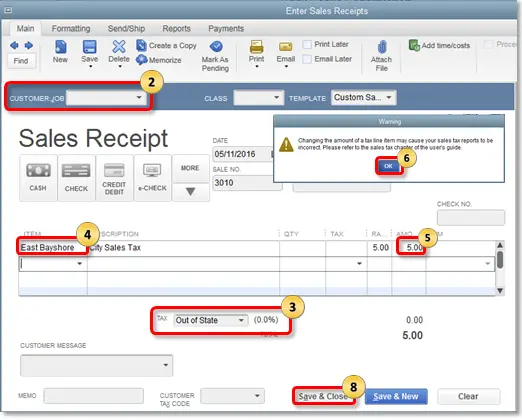
Task: Select the CASH payment method
Action: pos(38,178)
